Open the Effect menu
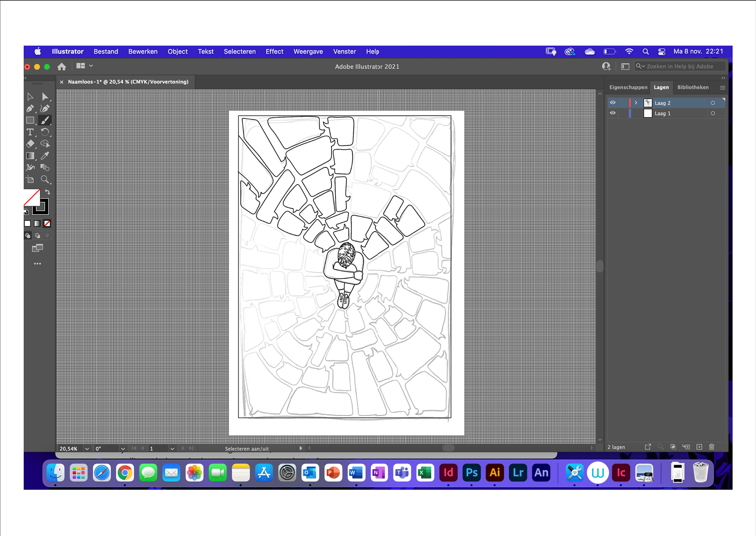The image size is (756, 536). [x=274, y=52]
